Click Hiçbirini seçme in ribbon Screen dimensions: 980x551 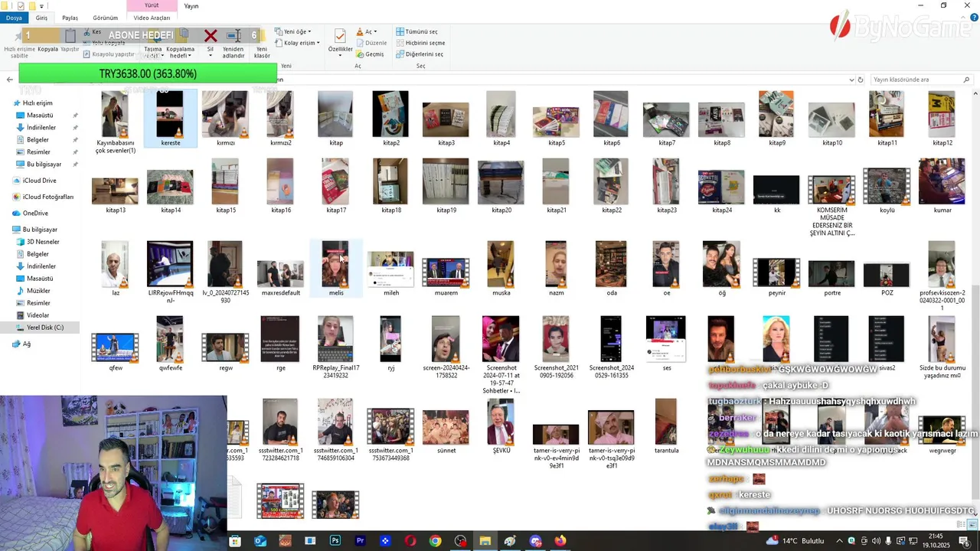pos(420,43)
